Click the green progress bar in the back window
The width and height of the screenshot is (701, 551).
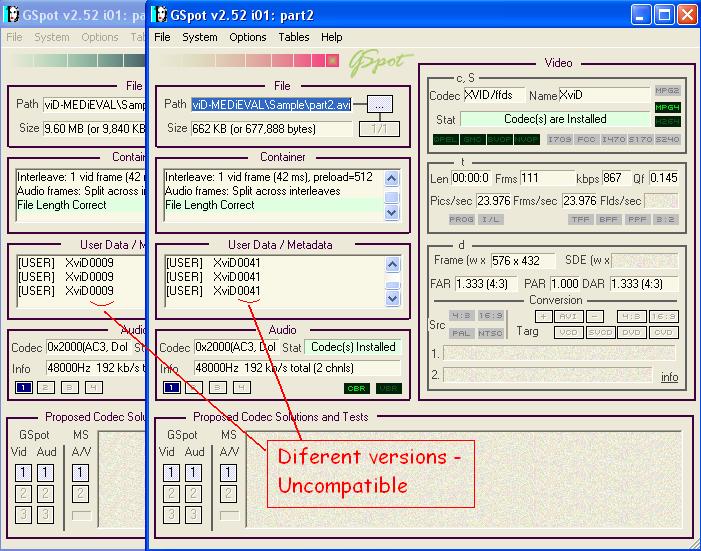(79, 60)
